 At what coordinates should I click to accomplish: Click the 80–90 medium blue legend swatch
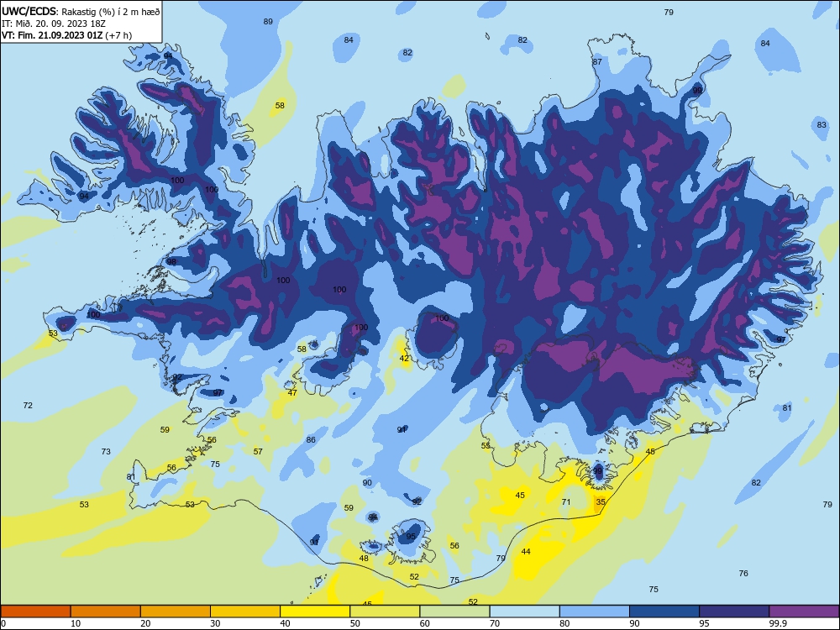[595, 612]
